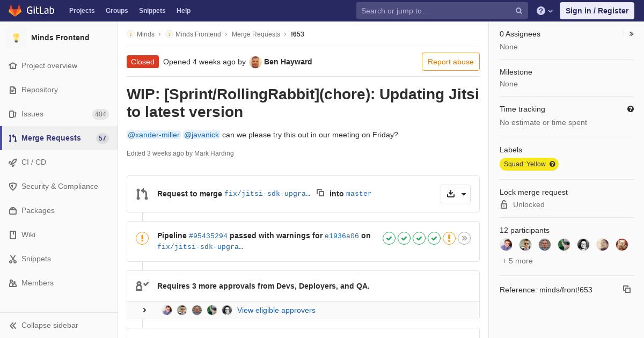The height and width of the screenshot is (338, 644).
Task: Click Report abuse button
Action: 451,62
